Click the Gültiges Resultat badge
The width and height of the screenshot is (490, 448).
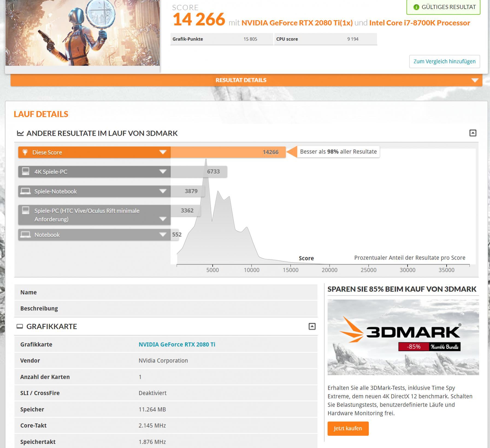(443, 7)
